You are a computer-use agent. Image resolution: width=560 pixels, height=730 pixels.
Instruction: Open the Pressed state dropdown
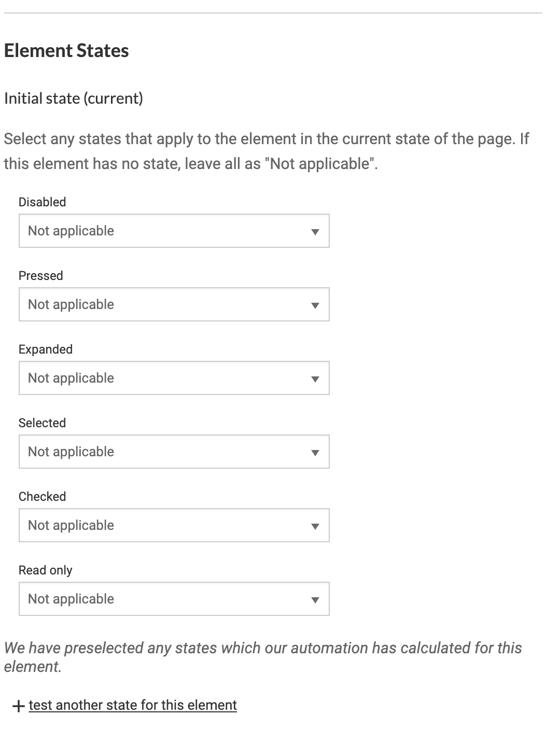click(174, 304)
